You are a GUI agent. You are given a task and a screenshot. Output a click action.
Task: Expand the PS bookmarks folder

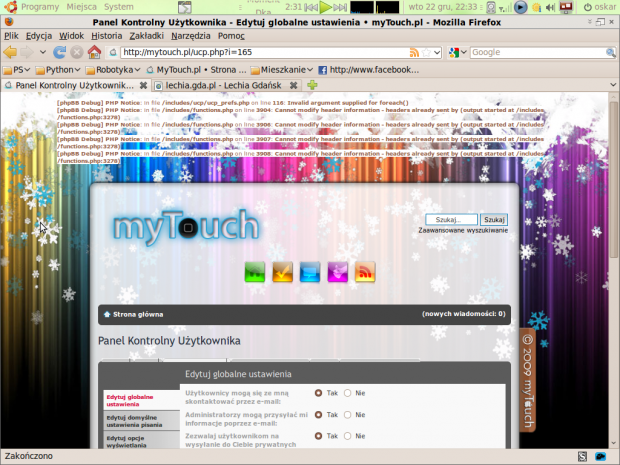click(17, 70)
